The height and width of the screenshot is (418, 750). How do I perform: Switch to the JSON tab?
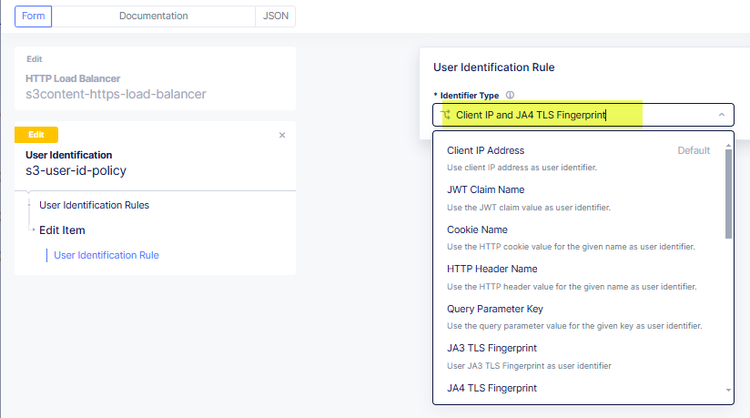click(x=275, y=16)
